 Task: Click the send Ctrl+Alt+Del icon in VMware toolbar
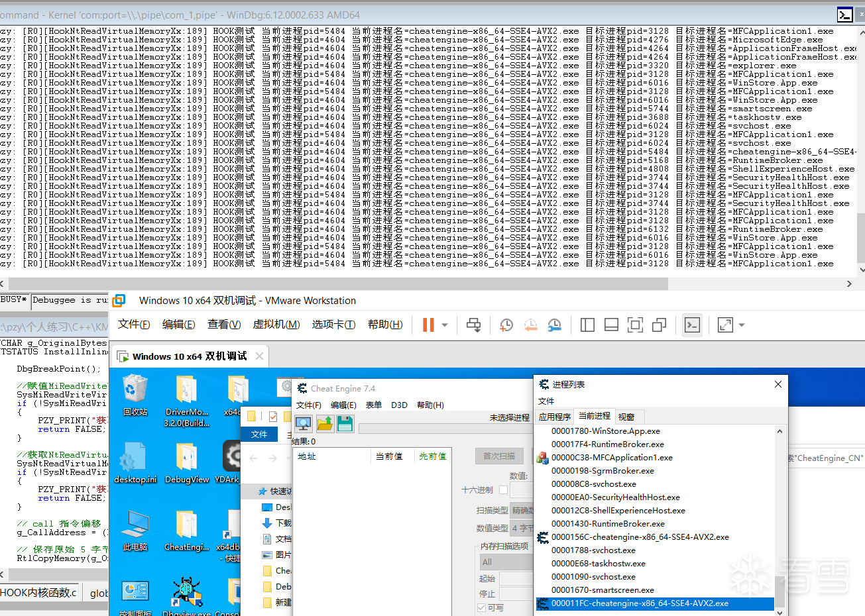click(x=474, y=325)
